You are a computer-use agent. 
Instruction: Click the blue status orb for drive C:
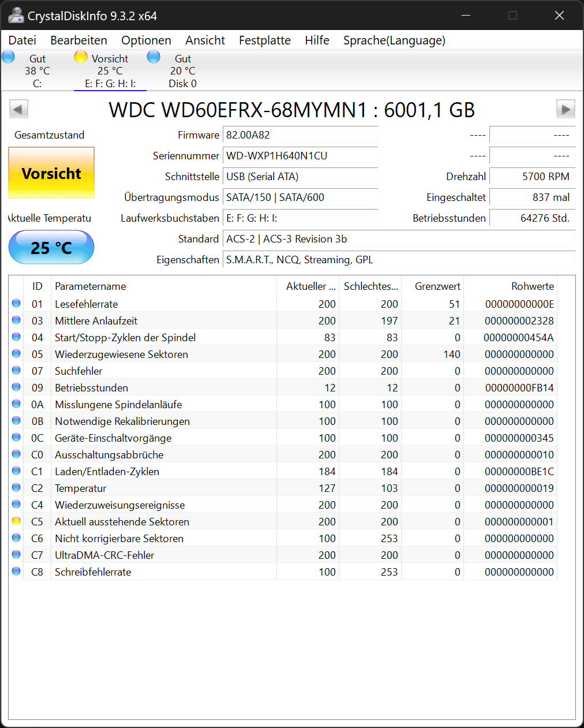[9, 57]
